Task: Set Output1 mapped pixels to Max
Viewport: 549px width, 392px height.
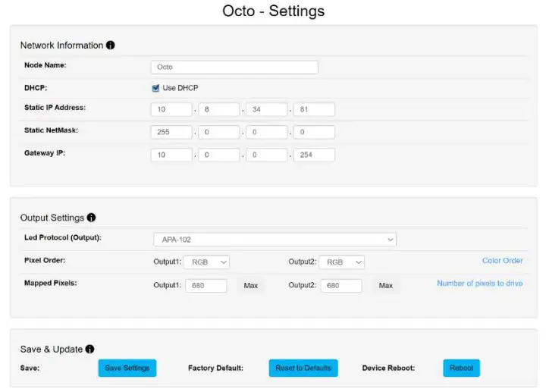Action: click(251, 286)
